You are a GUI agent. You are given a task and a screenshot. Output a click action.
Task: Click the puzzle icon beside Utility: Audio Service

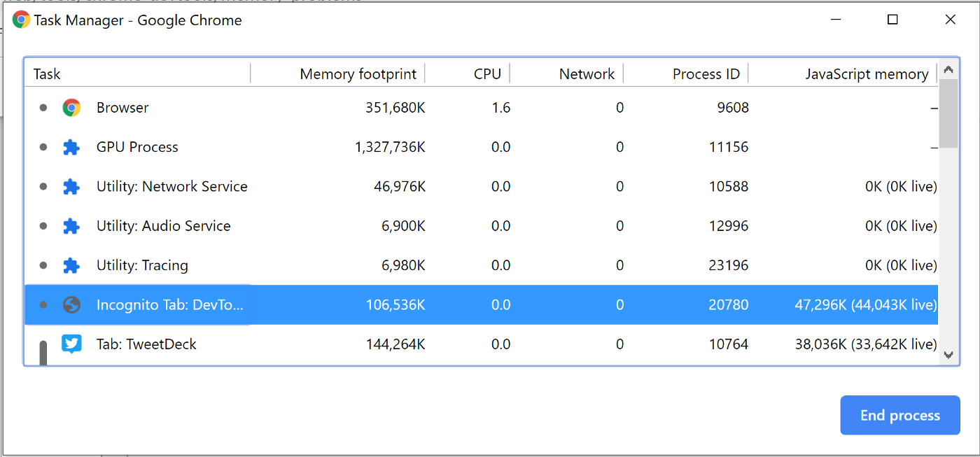(71, 226)
